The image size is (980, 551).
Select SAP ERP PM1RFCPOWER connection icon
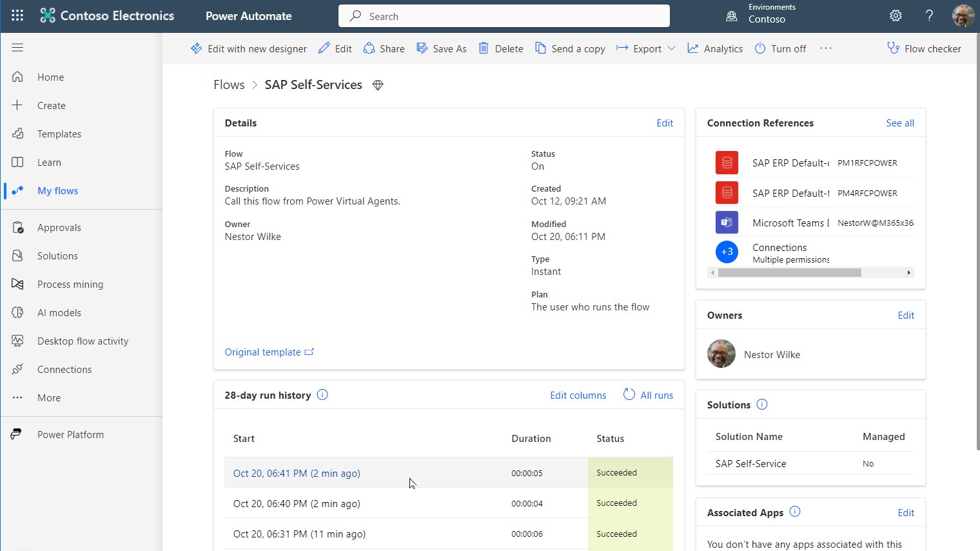[727, 163]
